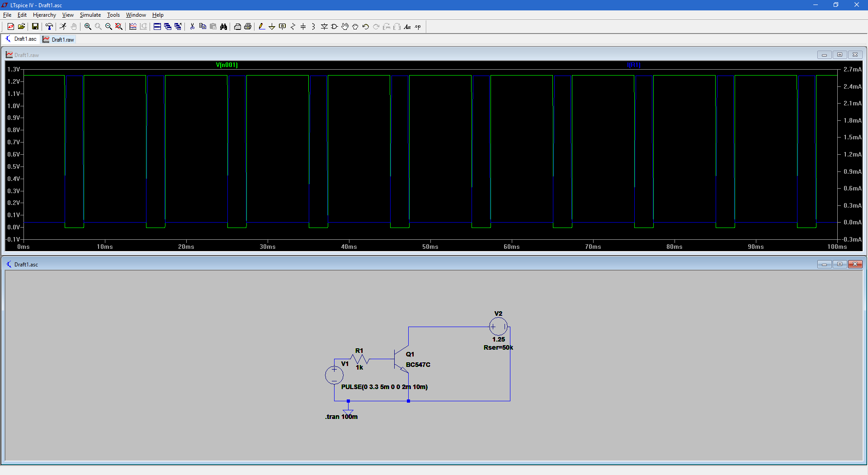Viewport: 868px width, 475px height.
Task: Click the Print icon
Action: point(248,27)
